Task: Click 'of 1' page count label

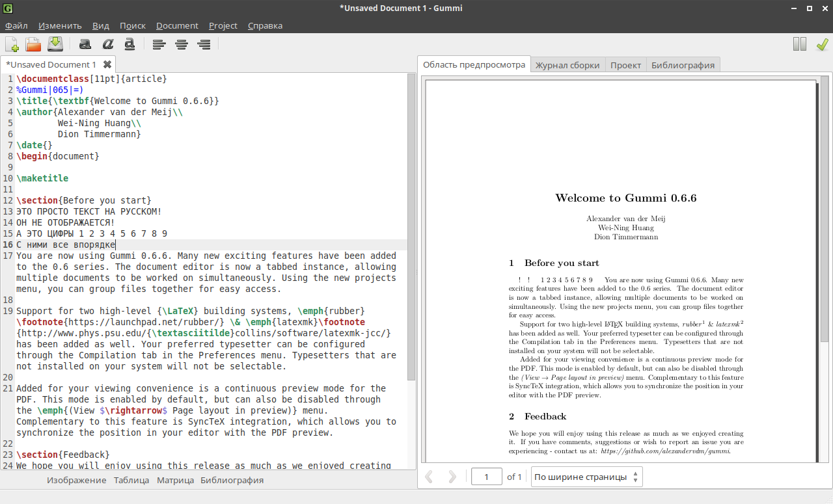Action: click(514, 477)
